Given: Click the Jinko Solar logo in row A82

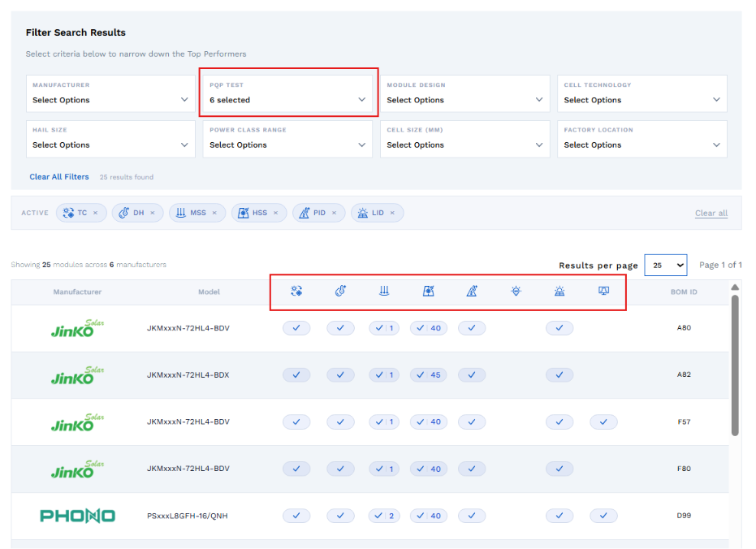Looking at the screenshot, I should pos(78,375).
